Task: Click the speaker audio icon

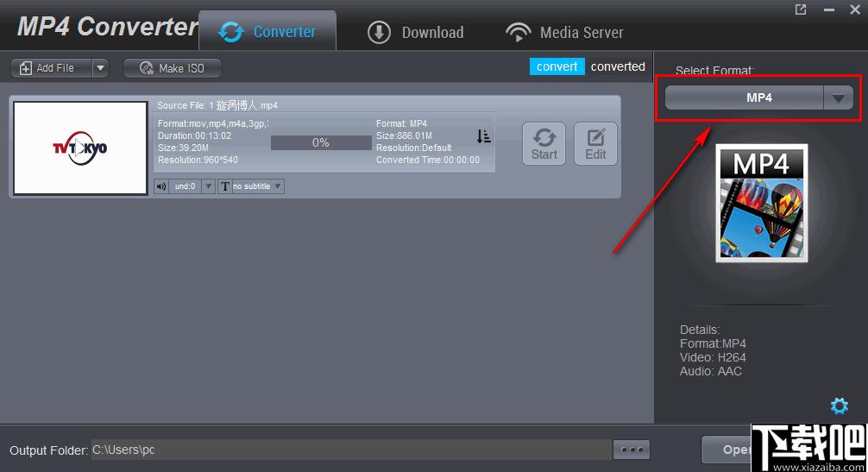Action: [x=161, y=186]
